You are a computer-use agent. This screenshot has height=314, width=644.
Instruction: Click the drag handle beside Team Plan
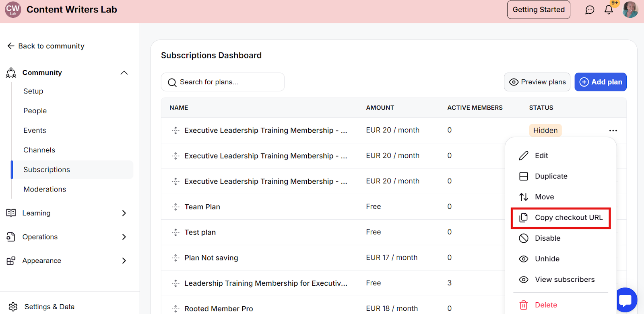click(175, 207)
